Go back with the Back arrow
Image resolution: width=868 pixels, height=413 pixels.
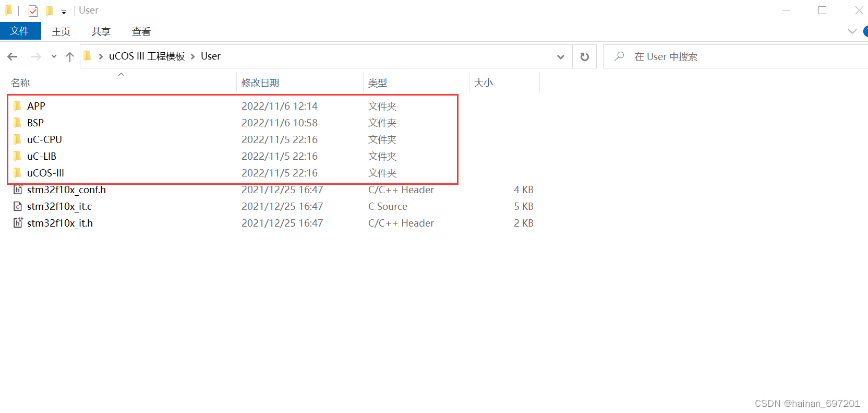point(13,56)
